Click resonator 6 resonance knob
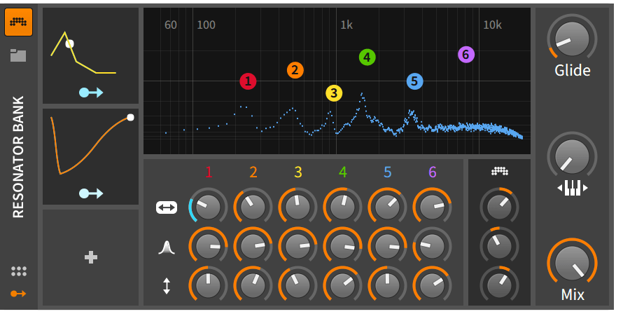Screen dimensions: 644x314 pos(432,247)
